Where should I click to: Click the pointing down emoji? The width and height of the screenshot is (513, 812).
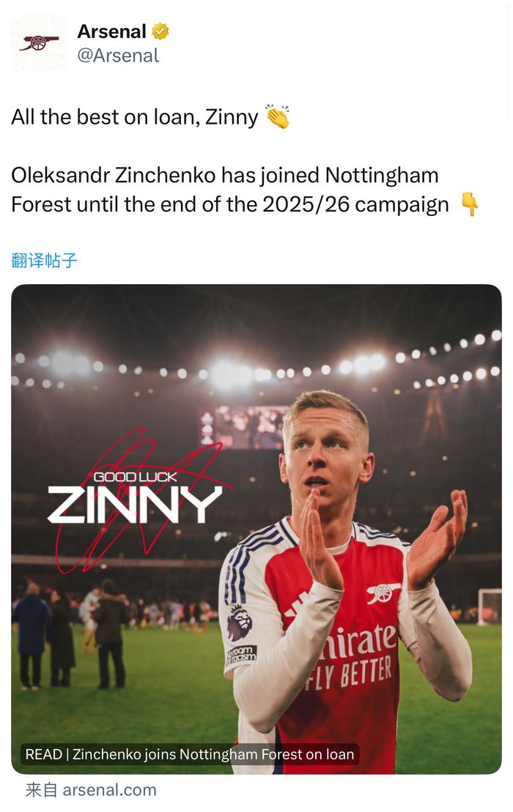[469, 204]
